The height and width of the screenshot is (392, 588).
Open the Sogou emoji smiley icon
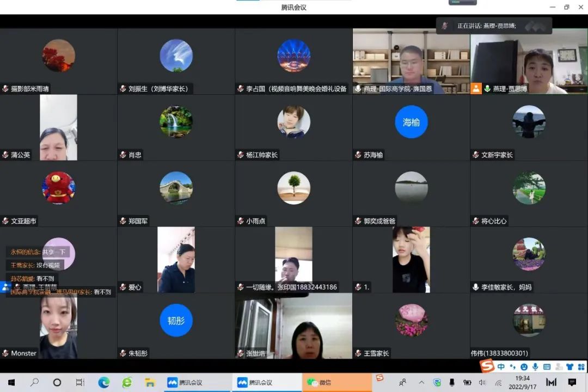click(x=524, y=367)
